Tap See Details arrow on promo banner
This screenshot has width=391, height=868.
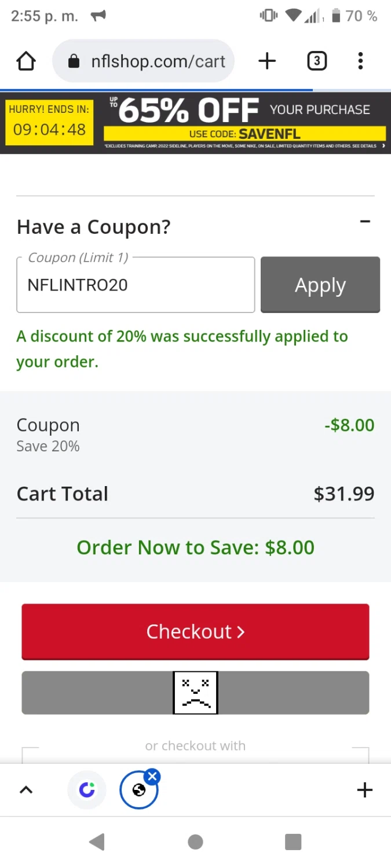(383, 146)
